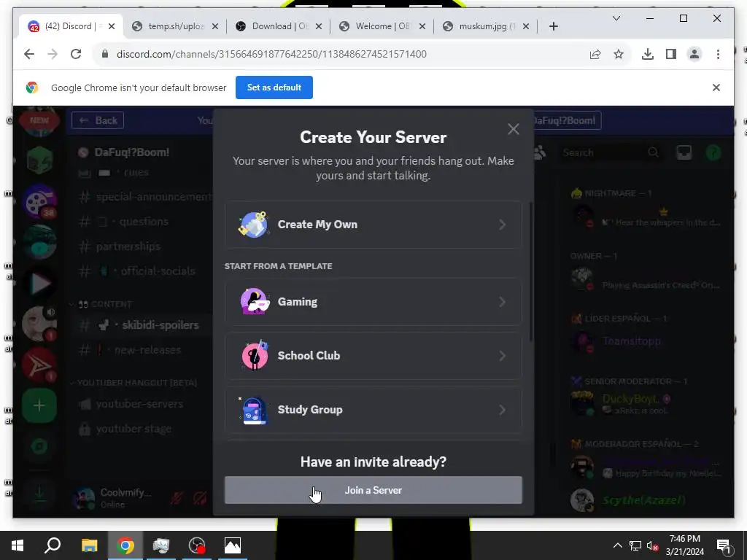Click the Download Apps icon in sidebar
The height and width of the screenshot is (560, 747).
[x=39, y=493]
